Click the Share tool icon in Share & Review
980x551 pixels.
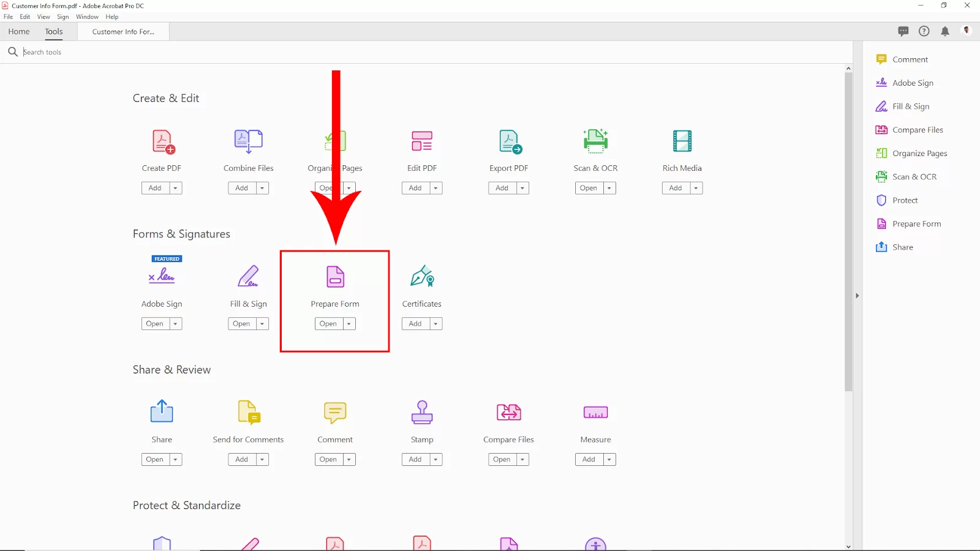[x=162, y=411]
